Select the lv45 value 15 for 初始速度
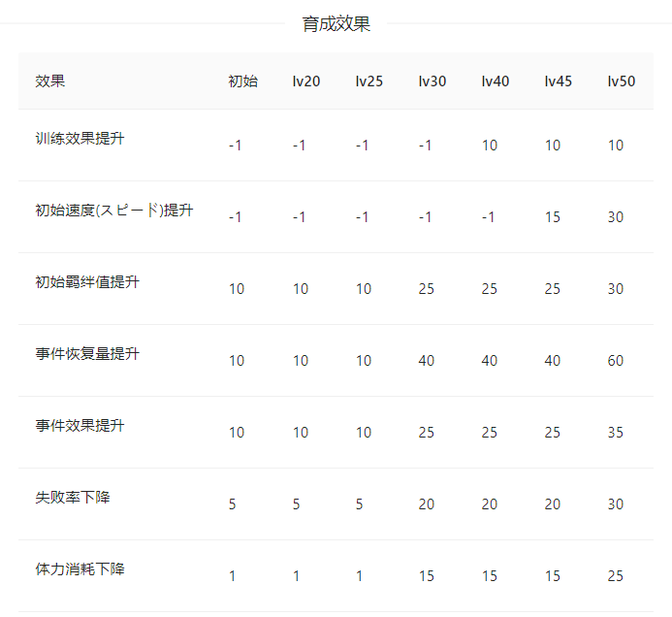The width and height of the screenshot is (672, 617). tap(553, 217)
